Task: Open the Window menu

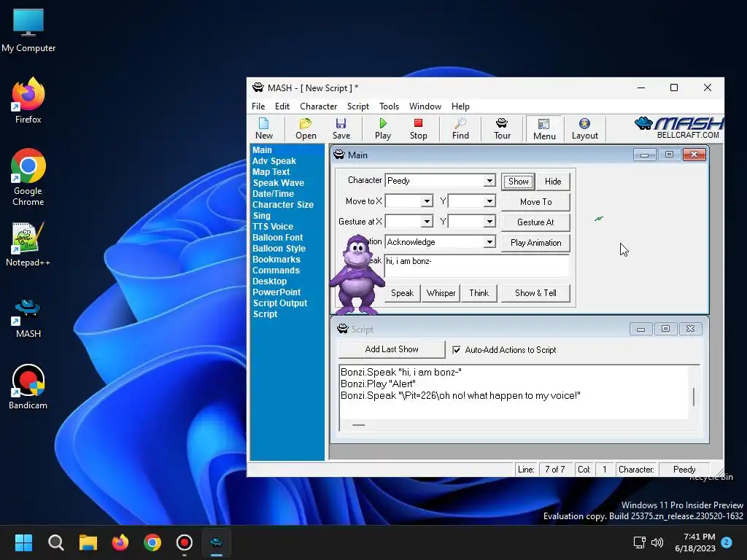Action: tap(425, 106)
